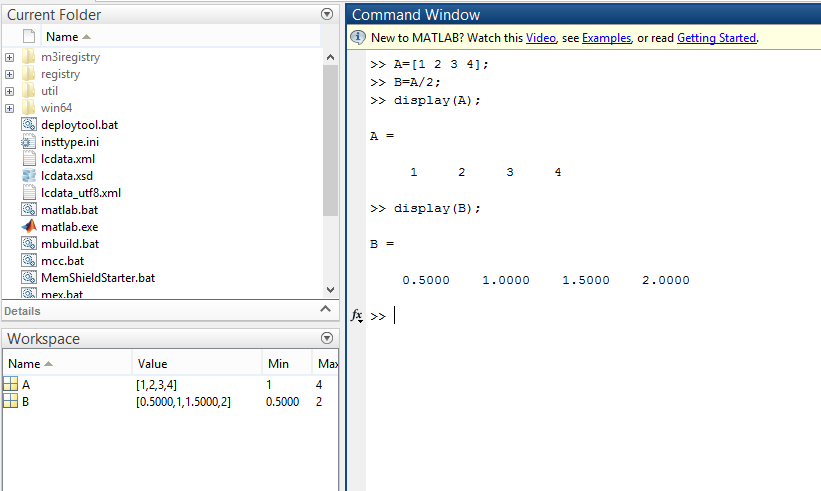
Task: Select the mbuild.bat file name
Action: coord(70,244)
